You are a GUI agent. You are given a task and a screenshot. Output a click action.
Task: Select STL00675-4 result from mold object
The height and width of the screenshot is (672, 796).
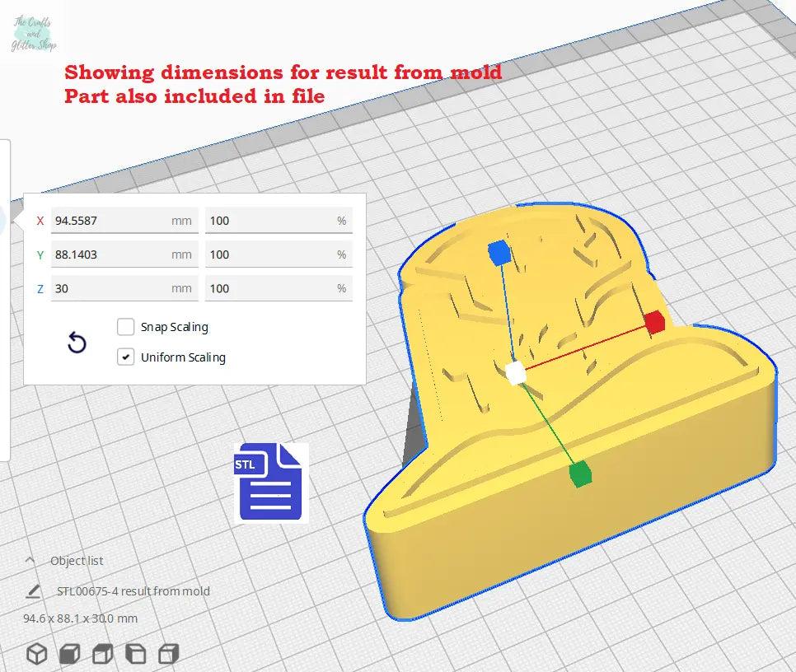[x=133, y=591]
